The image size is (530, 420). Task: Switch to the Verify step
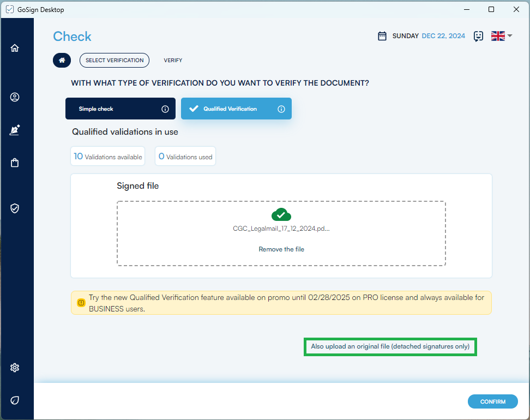click(x=173, y=60)
